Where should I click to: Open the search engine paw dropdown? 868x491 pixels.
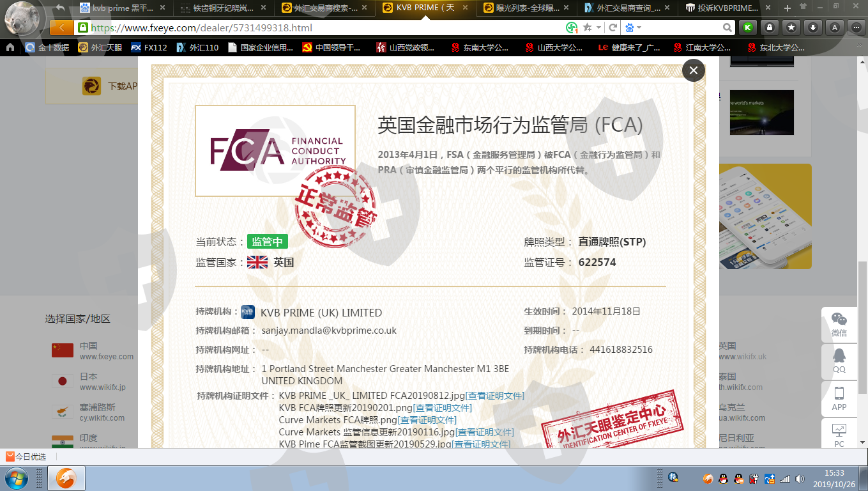[632, 28]
